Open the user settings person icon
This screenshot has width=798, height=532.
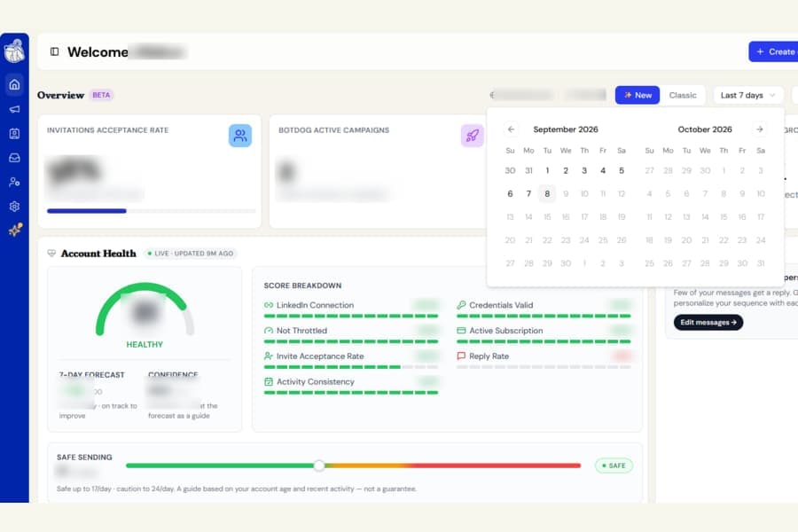click(14, 182)
